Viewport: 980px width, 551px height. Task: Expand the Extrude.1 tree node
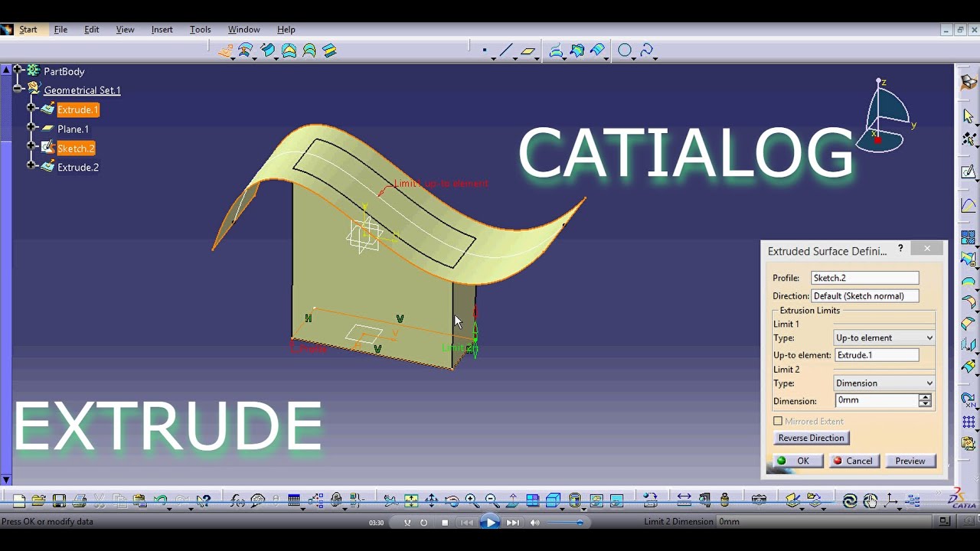[31, 109]
